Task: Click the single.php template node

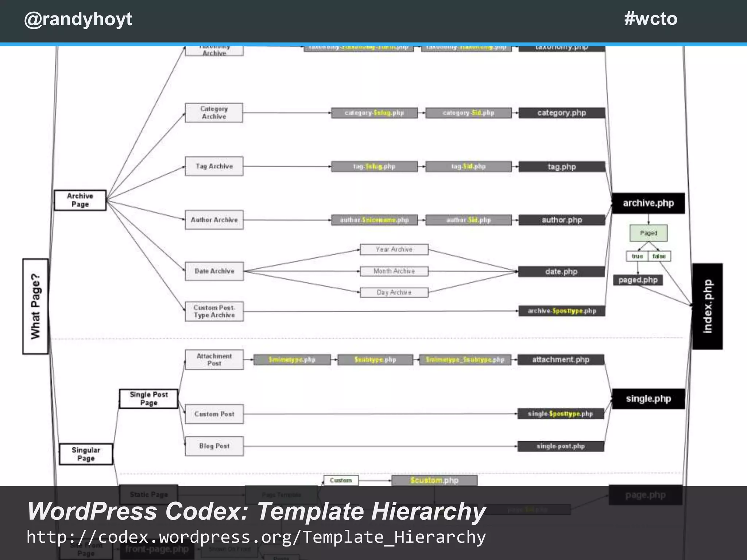Action: pyautogui.click(x=648, y=398)
